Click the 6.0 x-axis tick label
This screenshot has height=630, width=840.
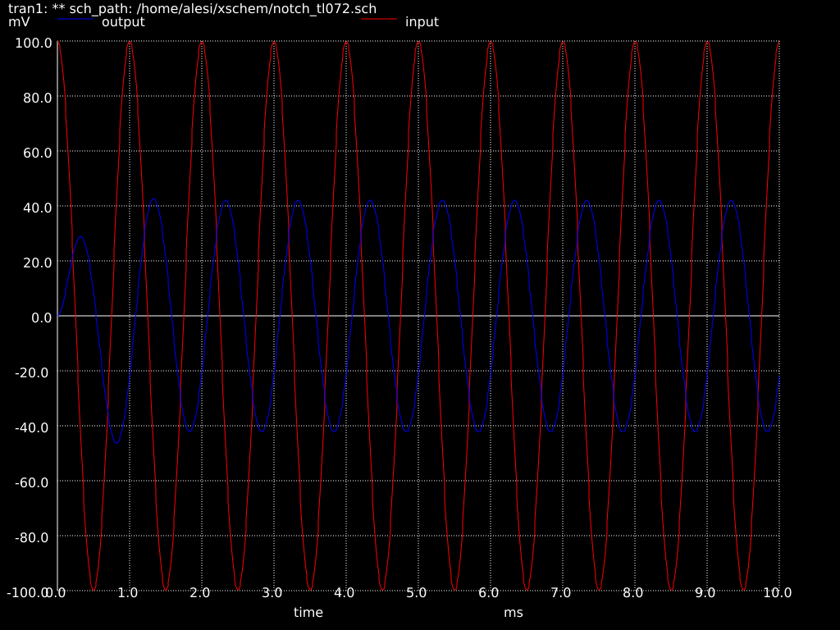point(489,592)
